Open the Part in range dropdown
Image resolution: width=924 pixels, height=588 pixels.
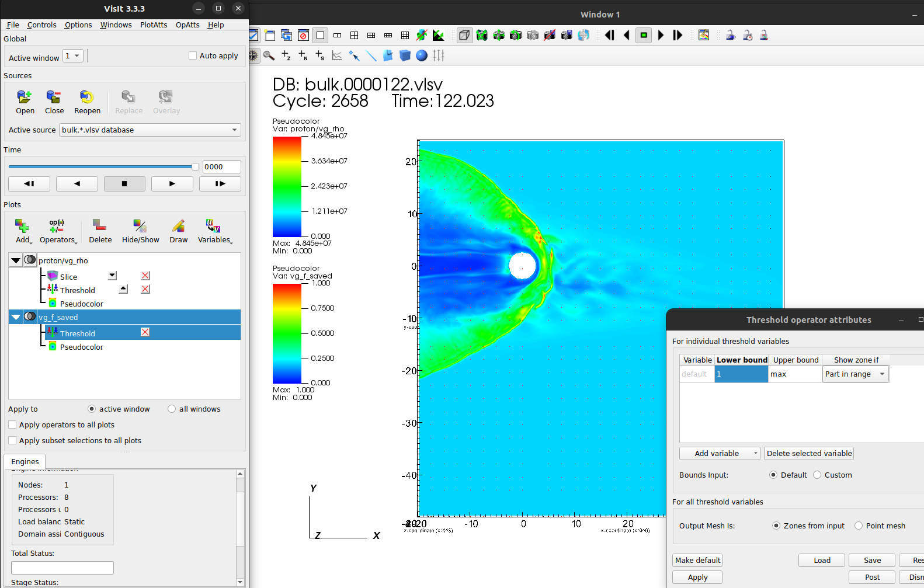click(855, 374)
